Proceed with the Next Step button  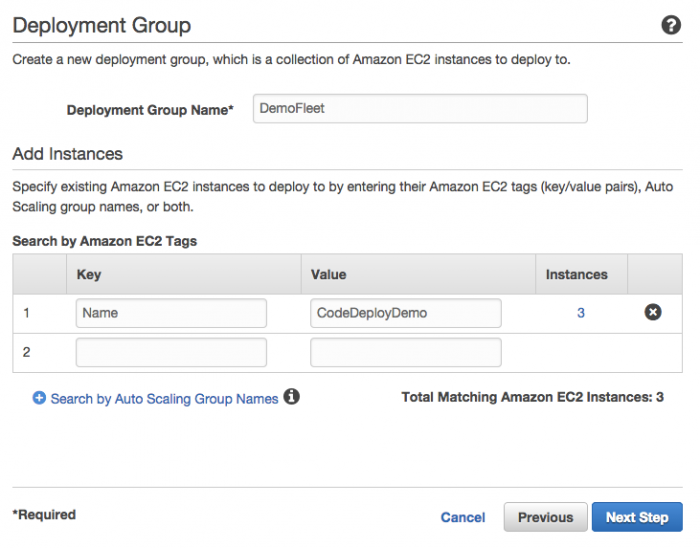(x=637, y=517)
